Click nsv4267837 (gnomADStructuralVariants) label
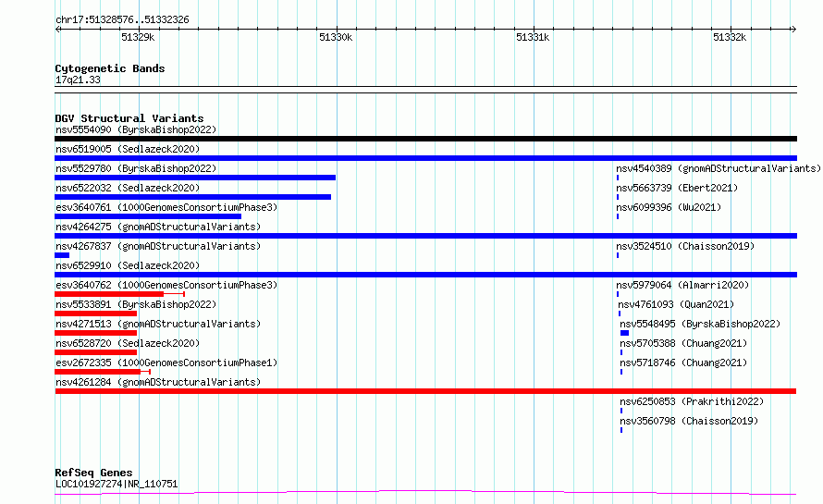The height and width of the screenshot is (504, 823). pyautogui.click(x=158, y=246)
